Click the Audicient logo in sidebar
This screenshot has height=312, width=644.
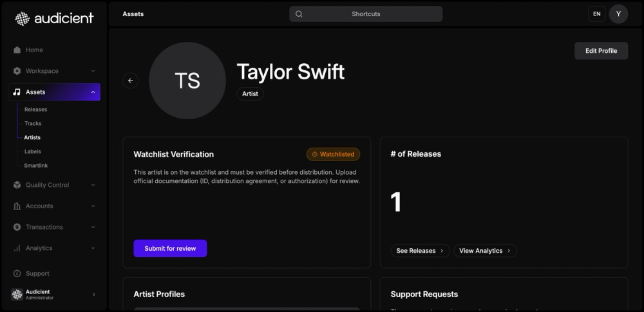pos(54,19)
